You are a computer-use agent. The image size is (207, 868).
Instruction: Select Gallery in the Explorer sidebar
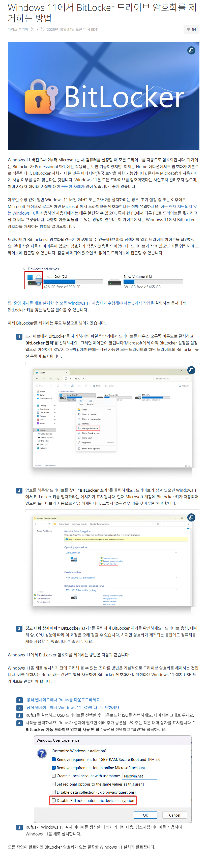click(x=41, y=395)
